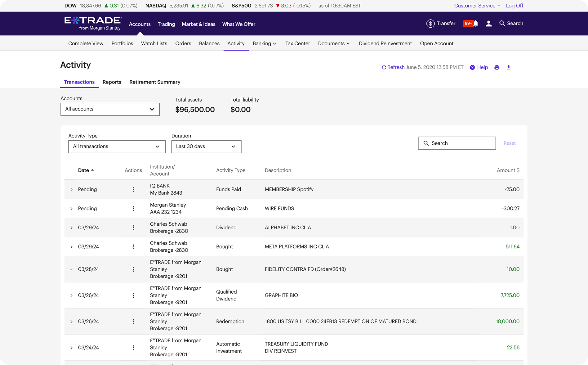This screenshot has width=588, height=365.
Task: Open the Banking submenu
Action: 265,43
